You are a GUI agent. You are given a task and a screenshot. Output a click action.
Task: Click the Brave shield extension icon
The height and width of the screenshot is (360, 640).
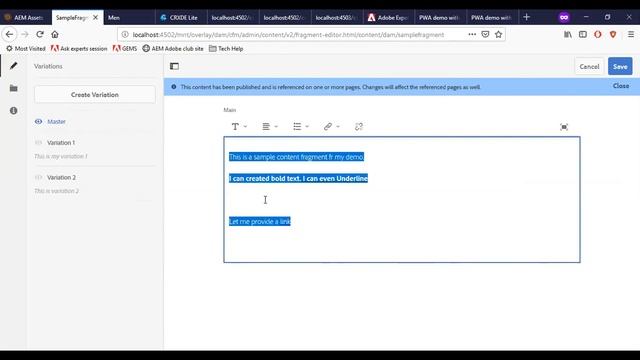pos(613,34)
